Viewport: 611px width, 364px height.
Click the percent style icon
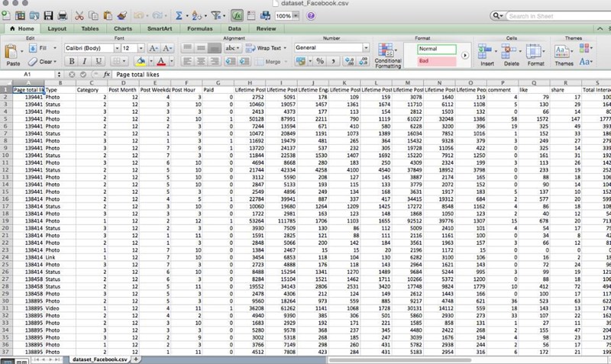point(320,61)
